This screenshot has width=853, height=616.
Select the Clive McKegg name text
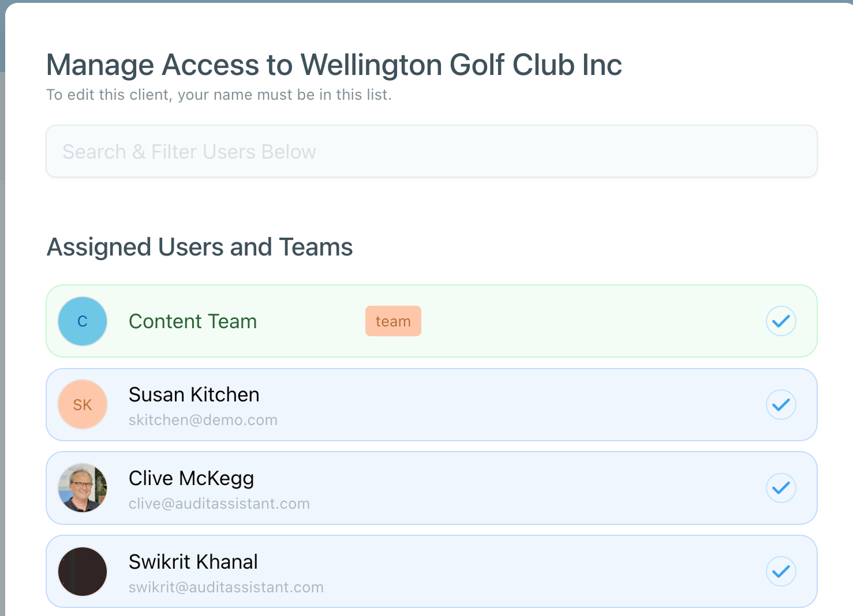(191, 478)
